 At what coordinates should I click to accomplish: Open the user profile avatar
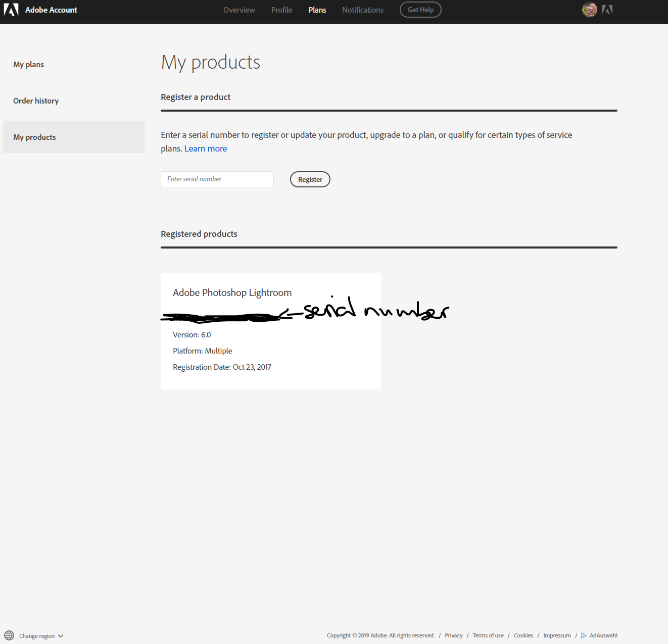(x=589, y=10)
